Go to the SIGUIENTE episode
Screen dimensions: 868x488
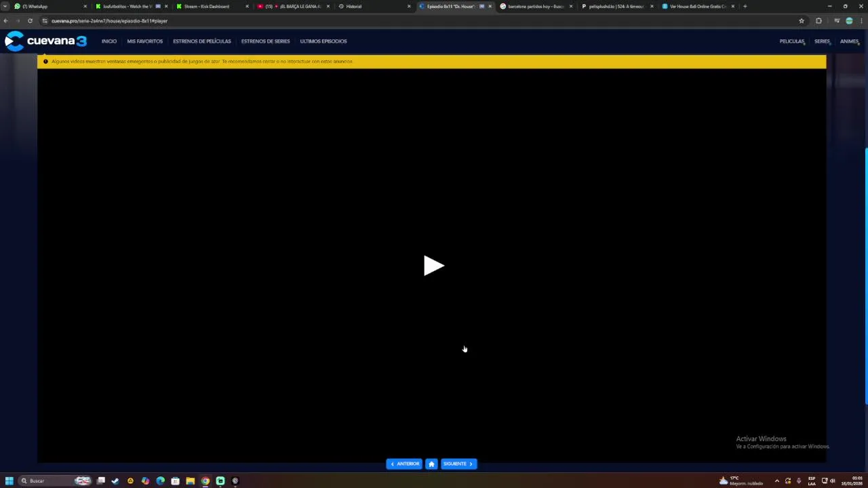click(458, 464)
